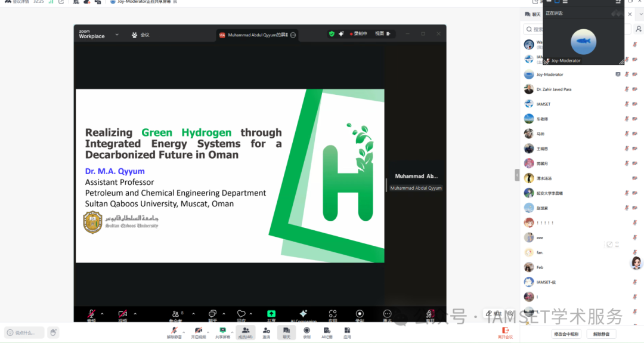
Task: Open the 成员(48) members panel
Action: (x=246, y=332)
